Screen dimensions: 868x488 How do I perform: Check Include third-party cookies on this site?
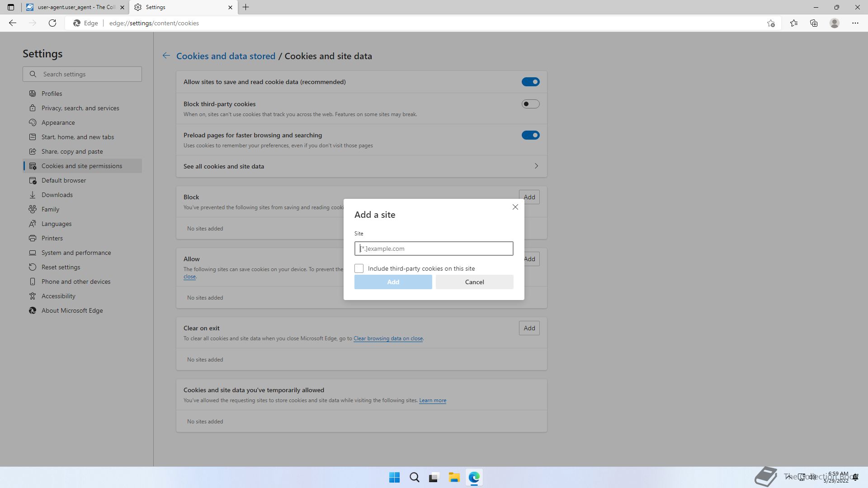(x=359, y=268)
